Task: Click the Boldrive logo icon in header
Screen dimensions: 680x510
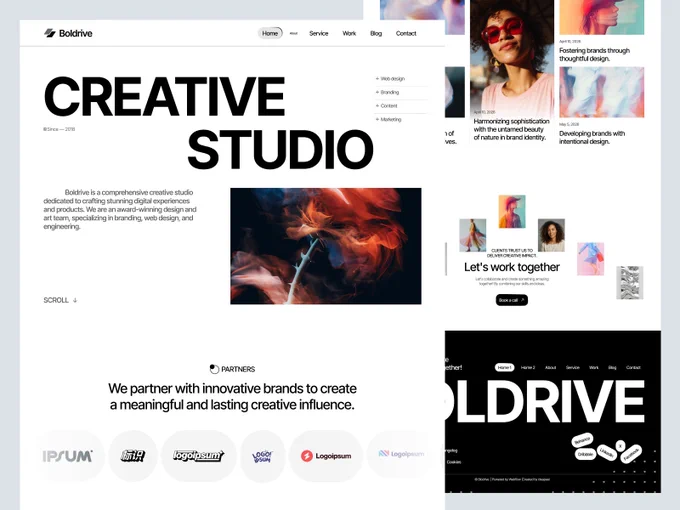Action: [50, 33]
